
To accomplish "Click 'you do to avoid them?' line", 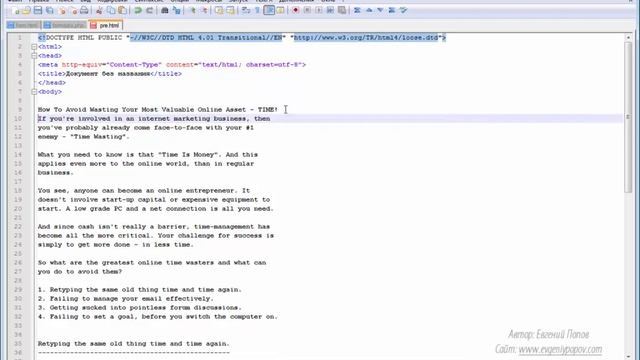I will point(80,271).
